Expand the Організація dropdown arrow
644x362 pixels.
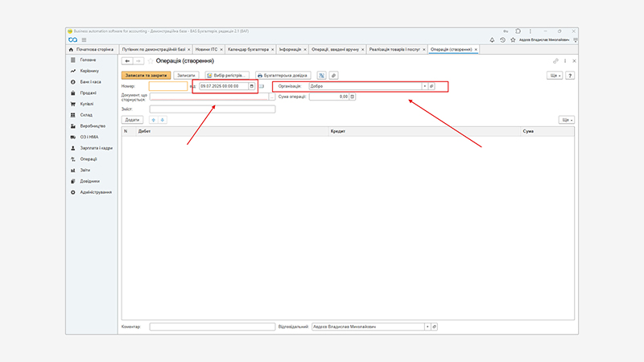(x=425, y=86)
